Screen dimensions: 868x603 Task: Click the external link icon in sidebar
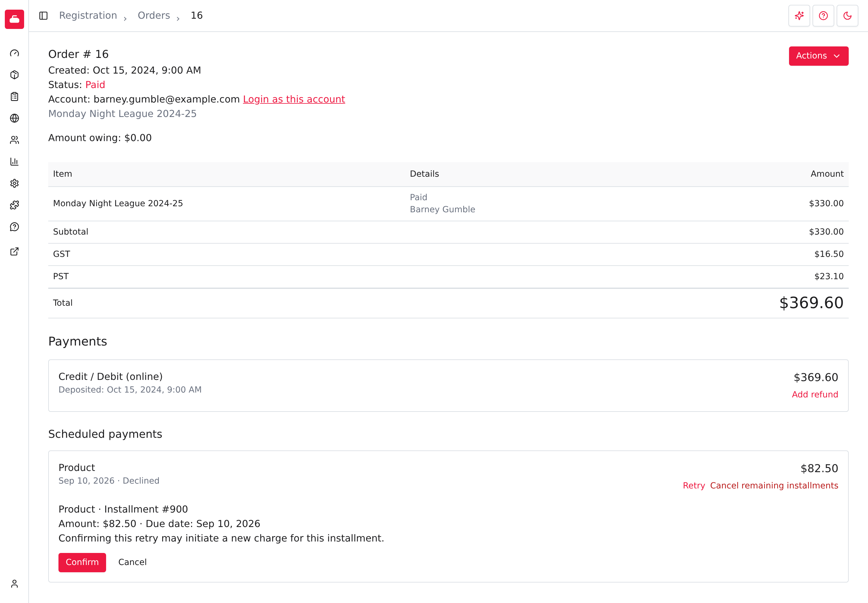pyautogui.click(x=14, y=252)
